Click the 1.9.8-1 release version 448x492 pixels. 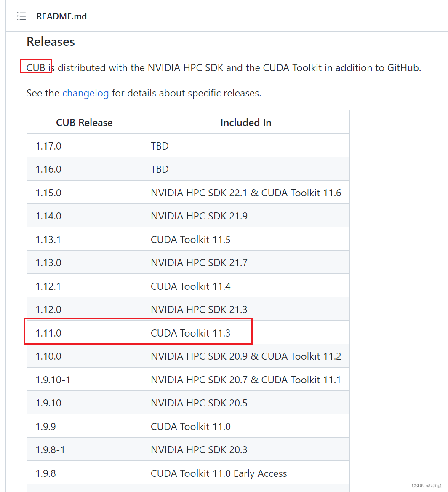pyautogui.click(x=53, y=449)
